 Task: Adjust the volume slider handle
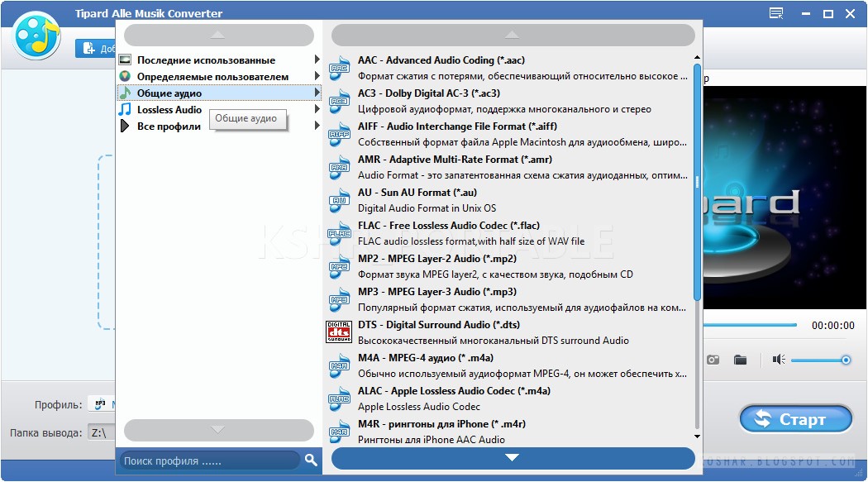[x=846, y=360]
